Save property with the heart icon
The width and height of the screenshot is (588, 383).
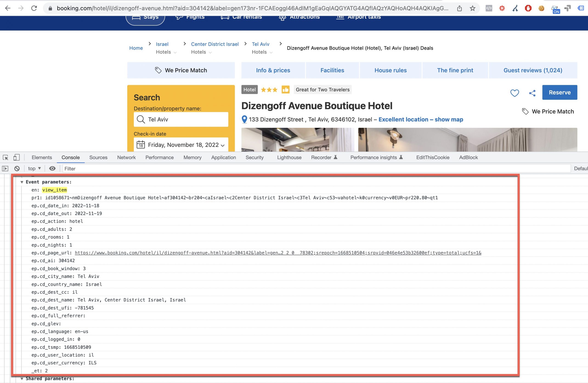click(515, 93)
